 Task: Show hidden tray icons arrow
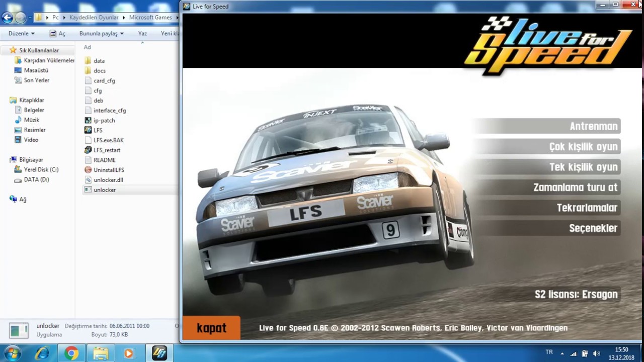coord(562,353)
